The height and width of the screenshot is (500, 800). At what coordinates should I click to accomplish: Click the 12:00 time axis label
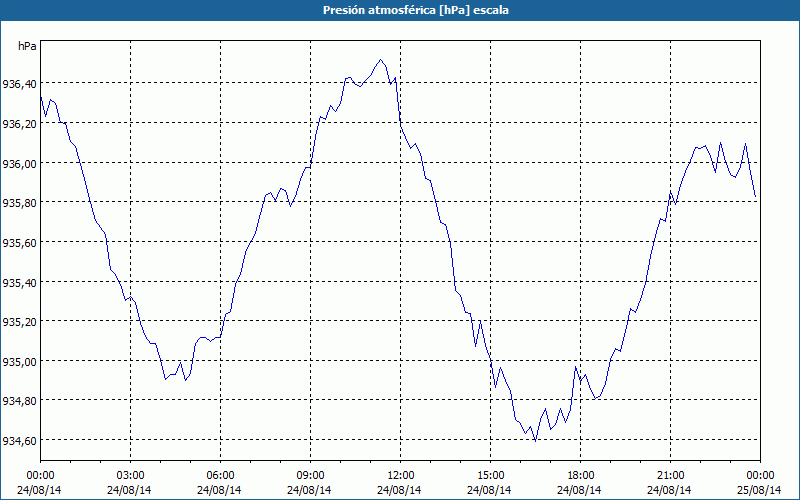tap(401, 476)
